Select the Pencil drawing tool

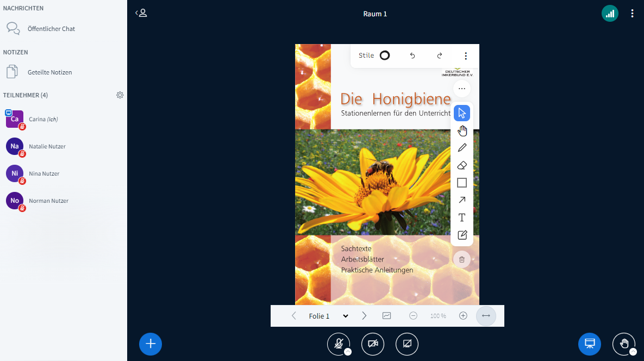[x=462, y=148]
